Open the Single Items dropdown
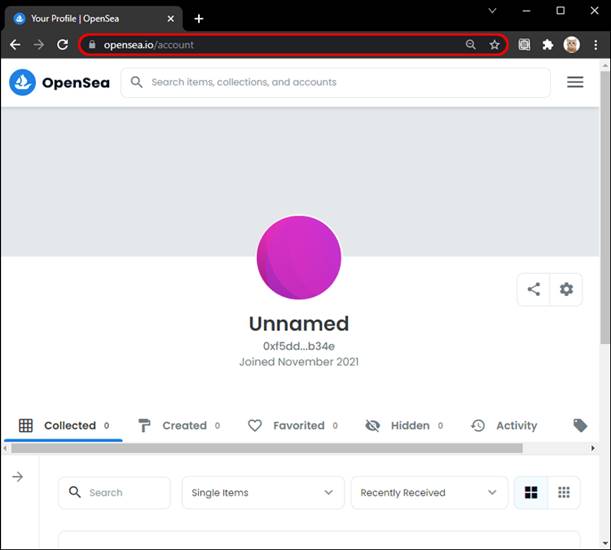 pyautogui.click(x=262, y=492)
